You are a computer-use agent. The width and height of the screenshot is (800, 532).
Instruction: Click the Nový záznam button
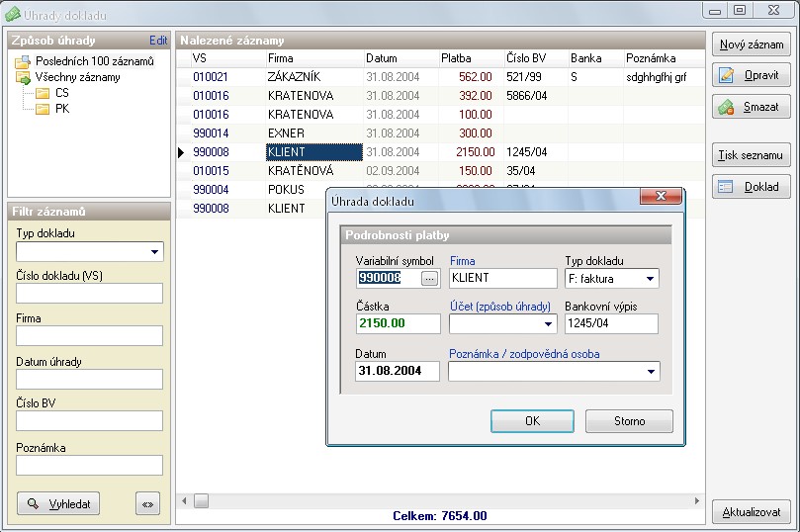point(751,44)
